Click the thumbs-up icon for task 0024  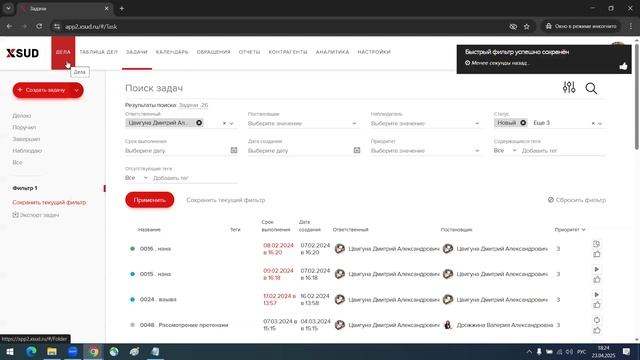(x=597, y=305)
